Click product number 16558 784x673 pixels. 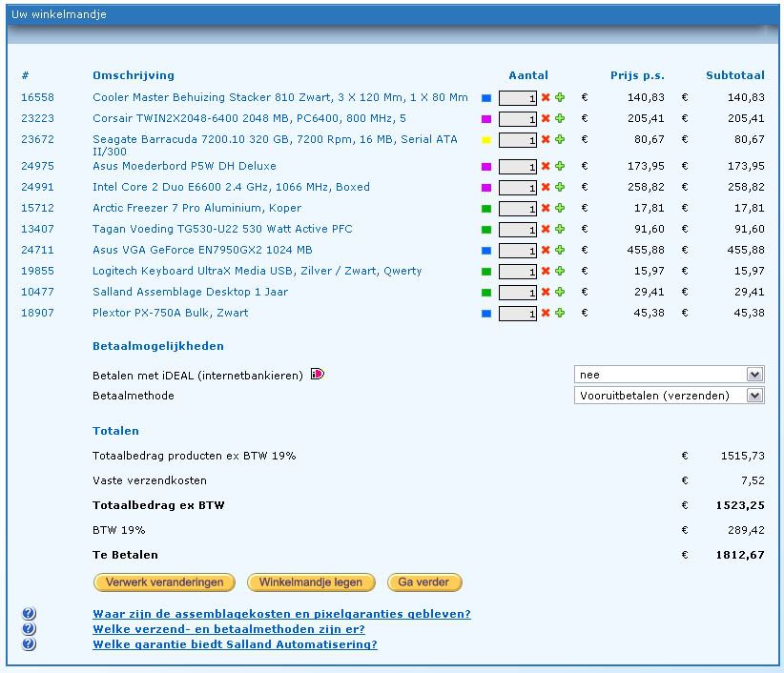coord(37,97)
